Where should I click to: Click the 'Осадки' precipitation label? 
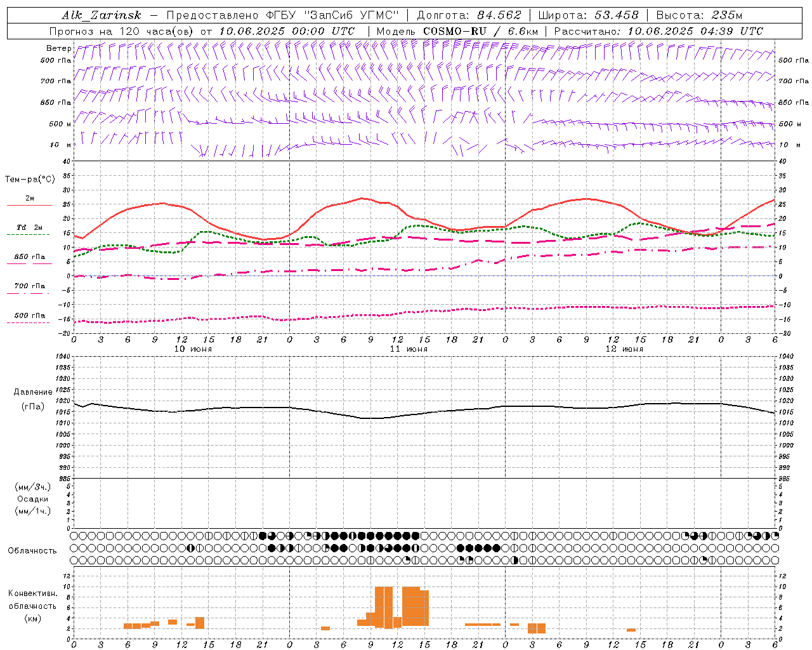(x=33, y=499)
